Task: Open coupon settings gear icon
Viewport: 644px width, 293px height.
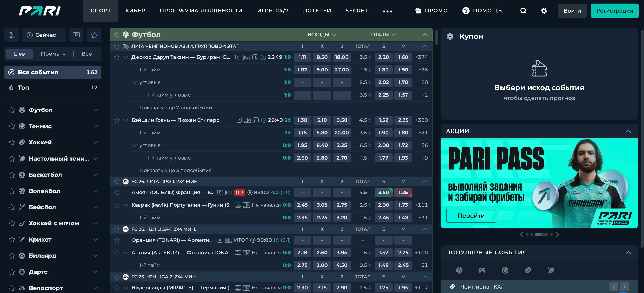Action: [450, 36]
